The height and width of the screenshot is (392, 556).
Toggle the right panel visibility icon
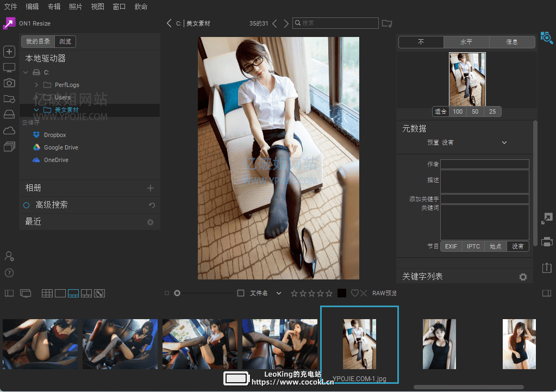[x=547, y=293]
